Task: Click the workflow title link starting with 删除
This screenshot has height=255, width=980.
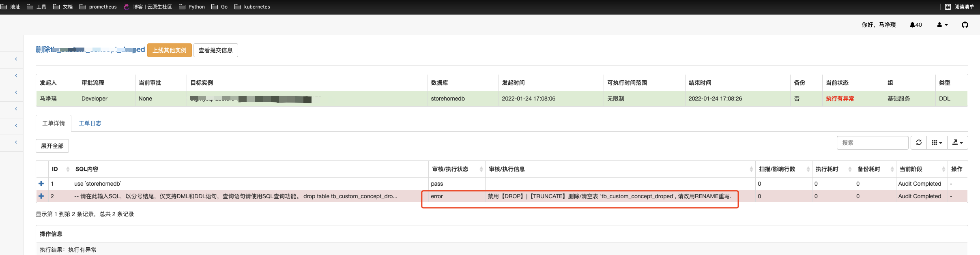Action: [x=90, y=49]
